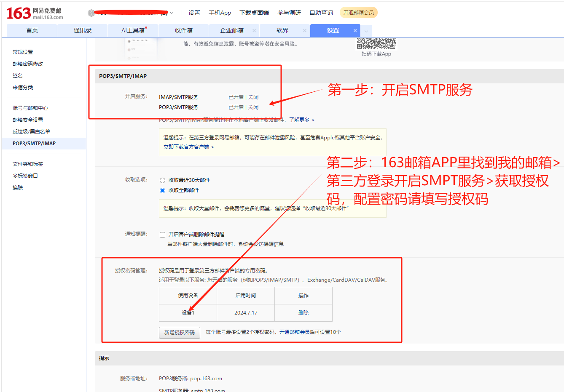Close the active 设置 tab
The width and height of the screenshot is (564, 392).
pyautogui.click(x=355, y=30)
